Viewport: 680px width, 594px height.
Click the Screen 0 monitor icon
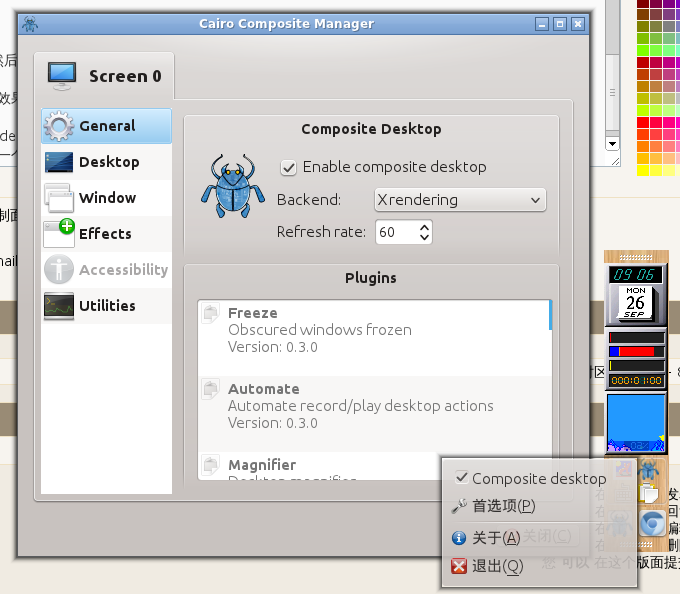tap(62, 76)
